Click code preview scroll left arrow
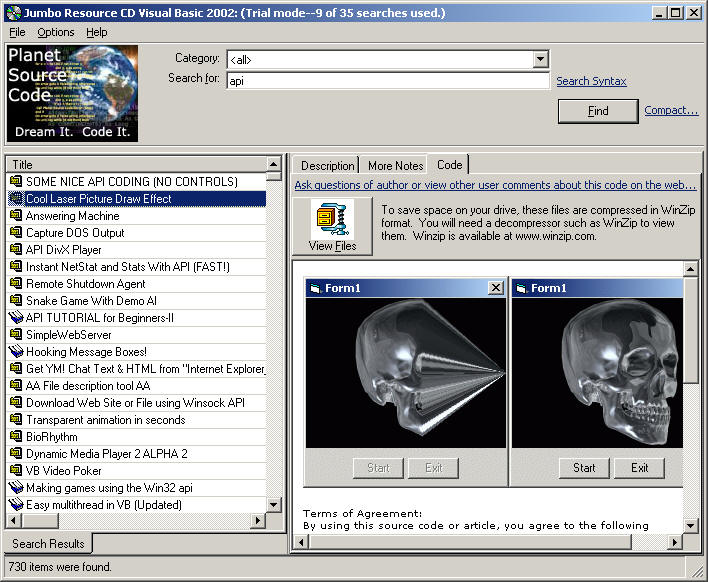The image size is (708, 582). point(302,541)
